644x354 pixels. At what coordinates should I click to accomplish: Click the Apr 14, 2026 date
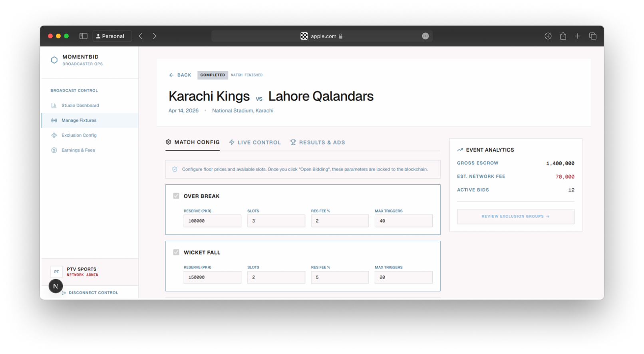click(183, 111)
